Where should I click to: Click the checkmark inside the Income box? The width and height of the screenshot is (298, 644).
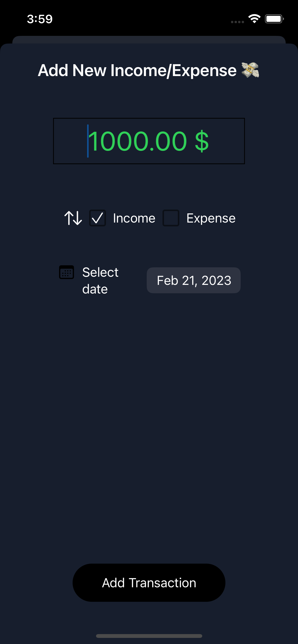(98, 218)
